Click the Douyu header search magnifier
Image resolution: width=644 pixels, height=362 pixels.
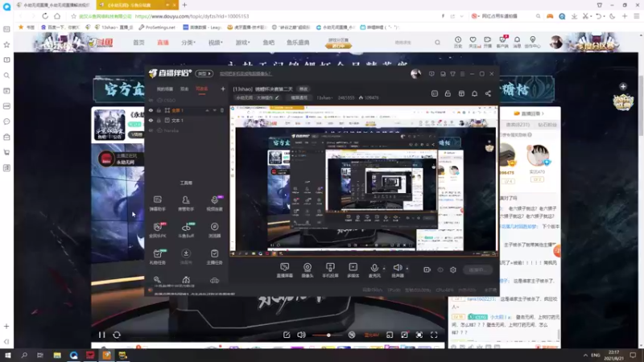(437, 43)
